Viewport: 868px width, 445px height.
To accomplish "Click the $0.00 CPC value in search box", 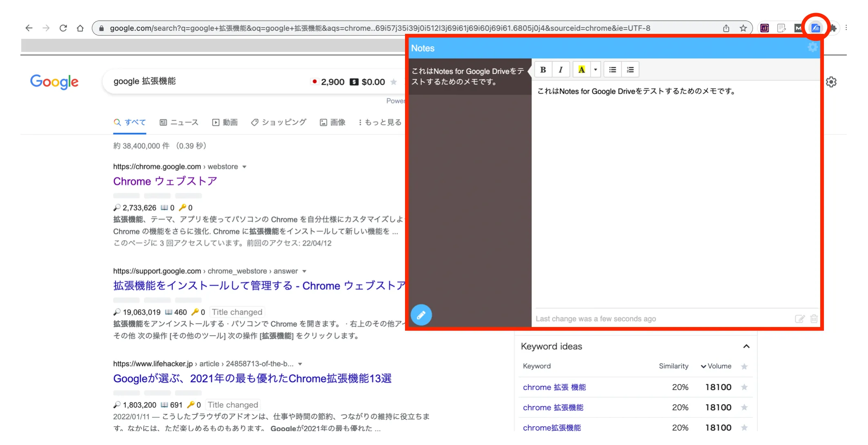I will pos(373,82).
